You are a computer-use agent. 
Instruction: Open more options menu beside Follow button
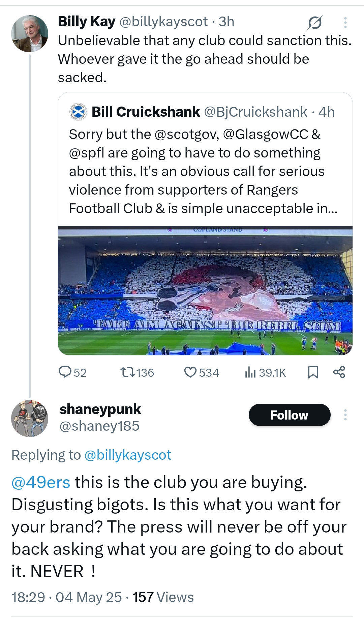(345, 415)
